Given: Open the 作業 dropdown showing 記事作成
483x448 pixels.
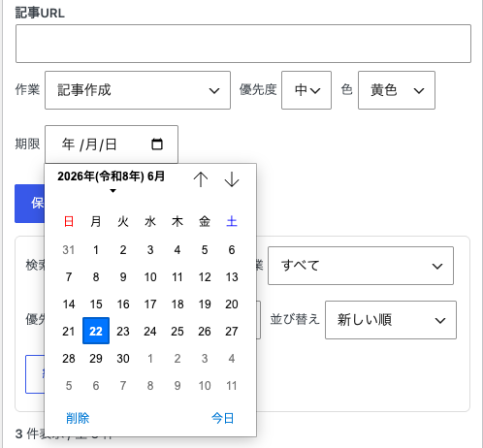Looking at the screenshot, I should pos(138,90).
